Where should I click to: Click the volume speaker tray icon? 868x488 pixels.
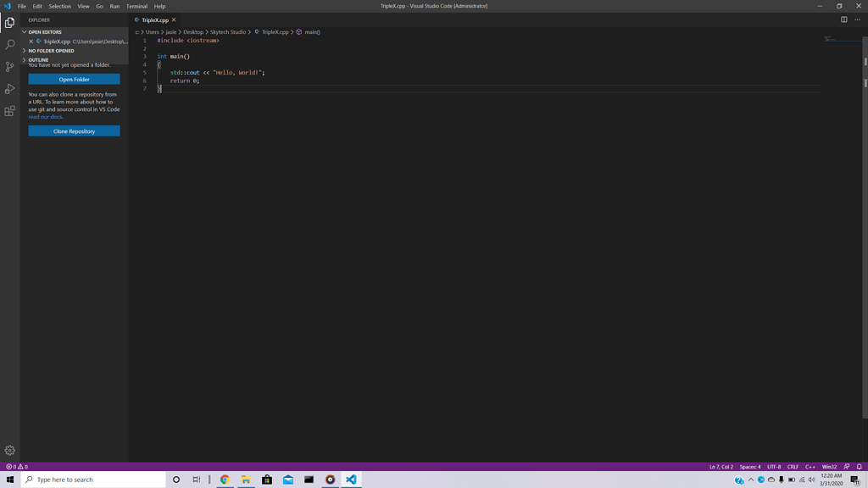tap(811, 480)
